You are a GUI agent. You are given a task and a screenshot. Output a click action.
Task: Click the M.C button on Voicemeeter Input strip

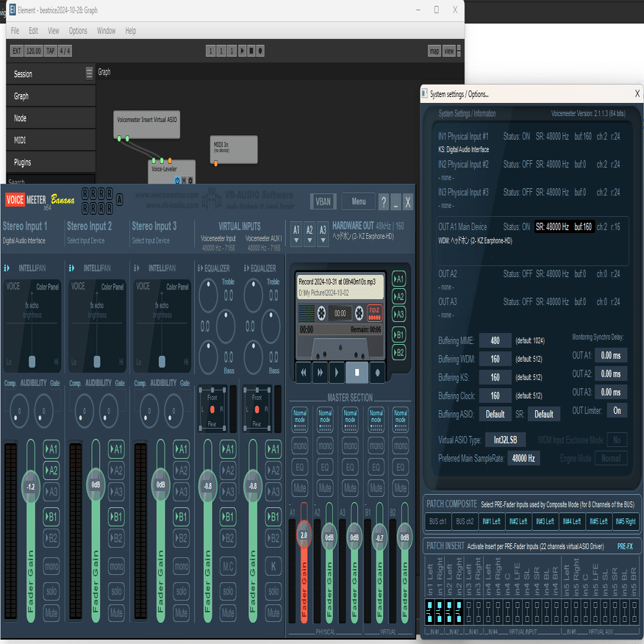[228, 567]
